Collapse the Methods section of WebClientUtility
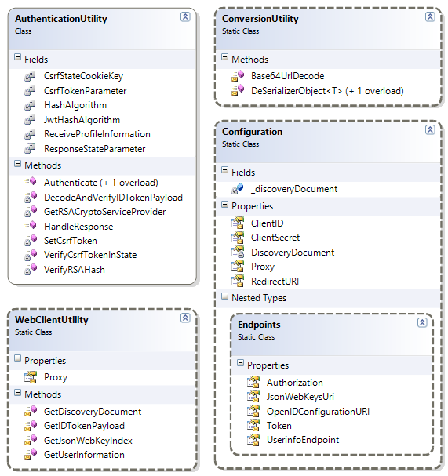Image resolution: width=448 pixels, height=476 pixels. pos(17,393)
